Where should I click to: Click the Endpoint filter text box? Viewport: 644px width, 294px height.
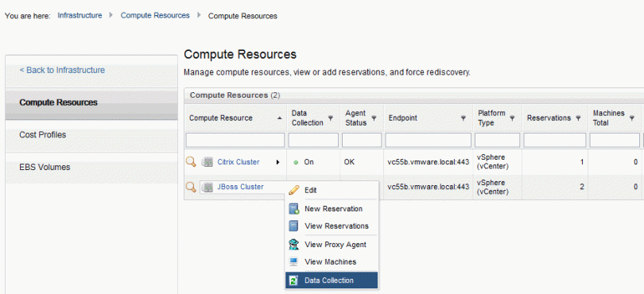429,140
